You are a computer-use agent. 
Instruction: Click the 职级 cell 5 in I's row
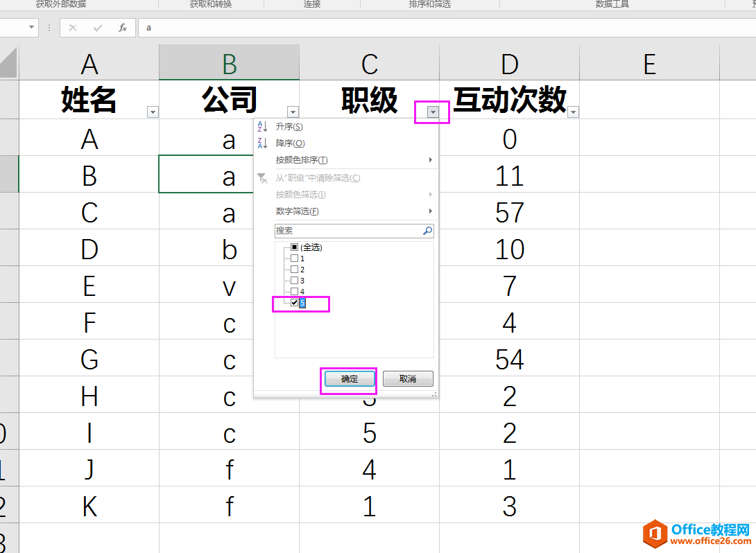tap(369, 432)
